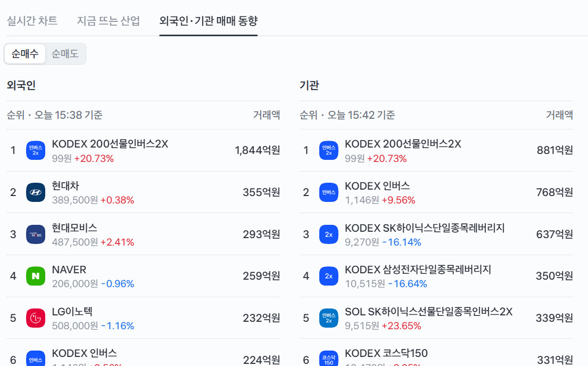Image resolution: width=588 pixels, height=366 pixels.
Task: Click the 350억원 trade amount
Action: (554, 276)
